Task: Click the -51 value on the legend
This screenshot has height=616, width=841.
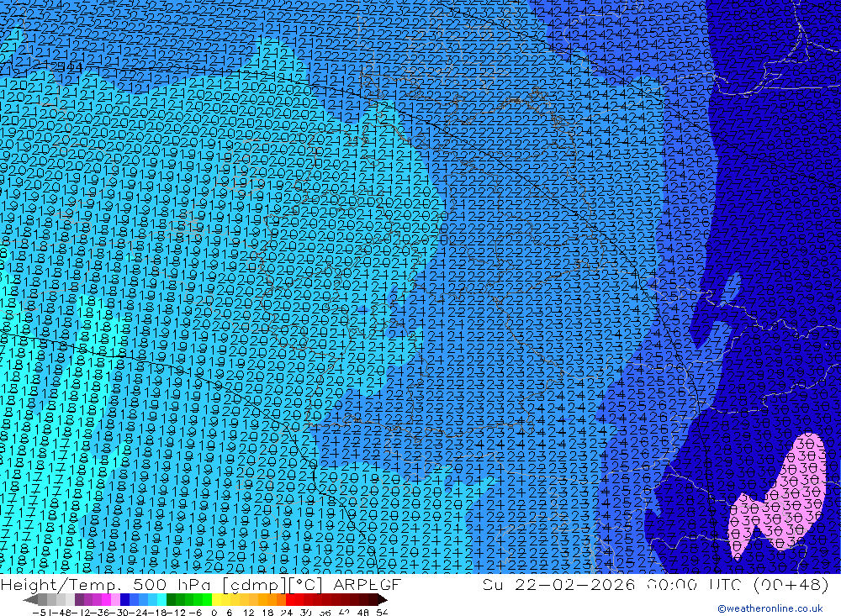Action: [x=42, y=613]
